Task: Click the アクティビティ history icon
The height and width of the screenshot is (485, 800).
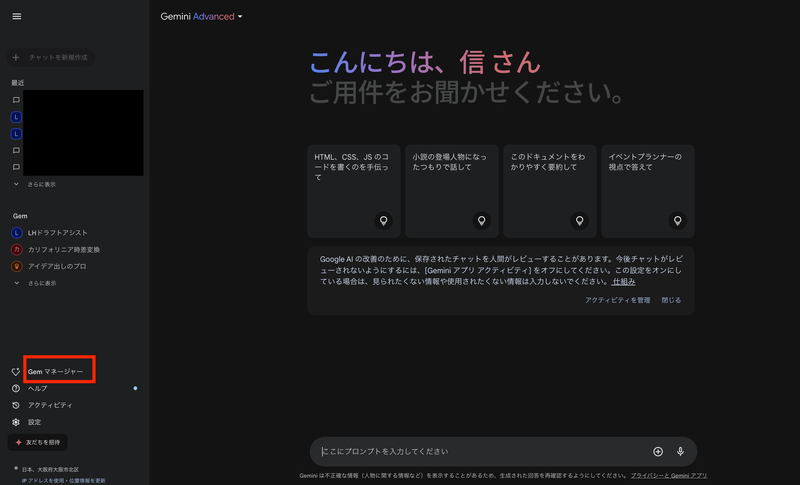Action: coord(16,405)
